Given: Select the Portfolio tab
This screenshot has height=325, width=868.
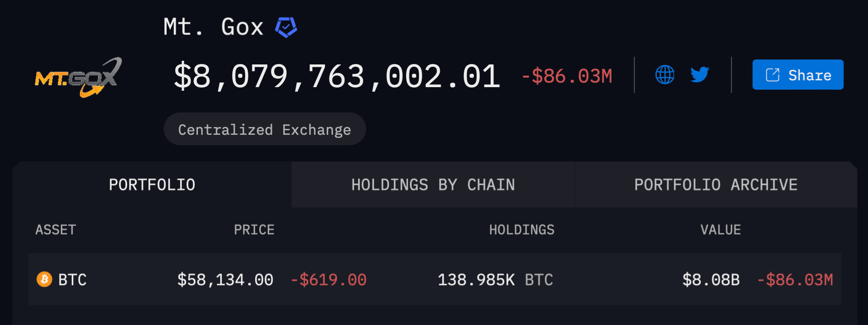Looking at the screenshot, I should pos(152,185).
